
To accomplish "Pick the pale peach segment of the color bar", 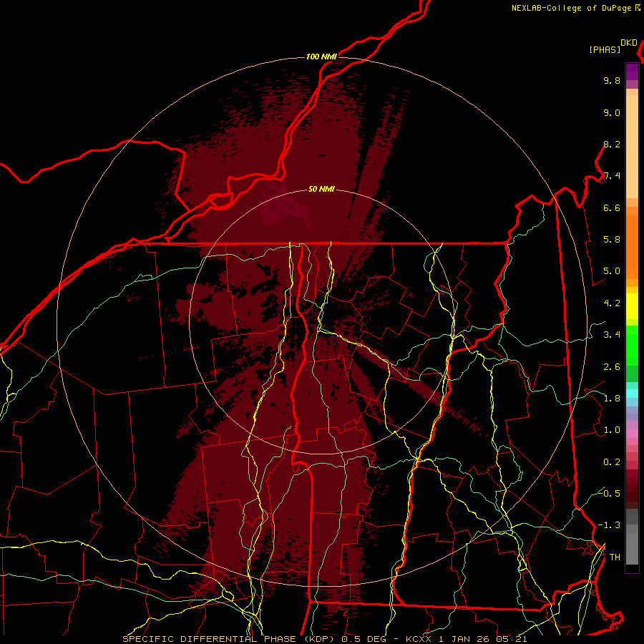I will pos(632,147).
